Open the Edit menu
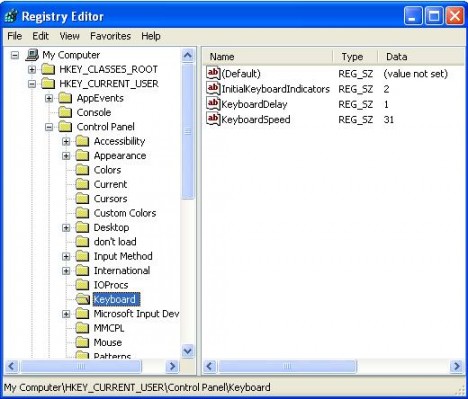468x399 pixels. coord(40,36)
